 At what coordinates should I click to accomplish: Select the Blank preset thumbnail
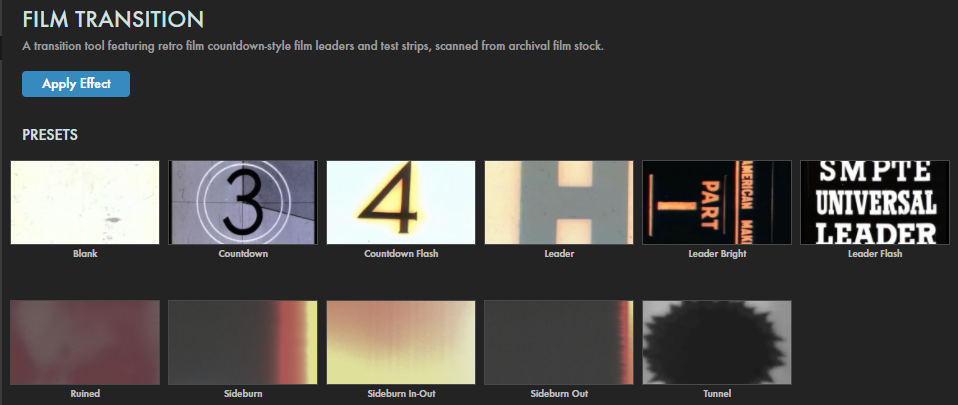coord(85,202)
